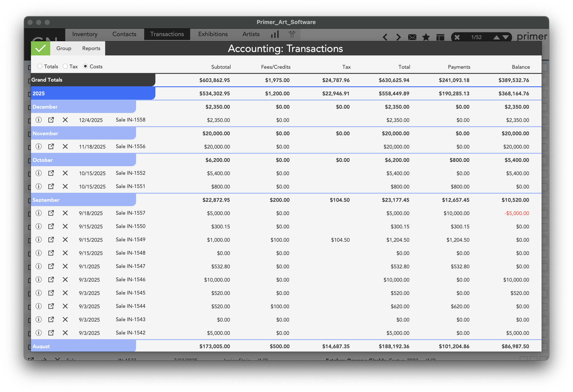Click the green checkmark confirmation icon

click(x=40, y=48)
